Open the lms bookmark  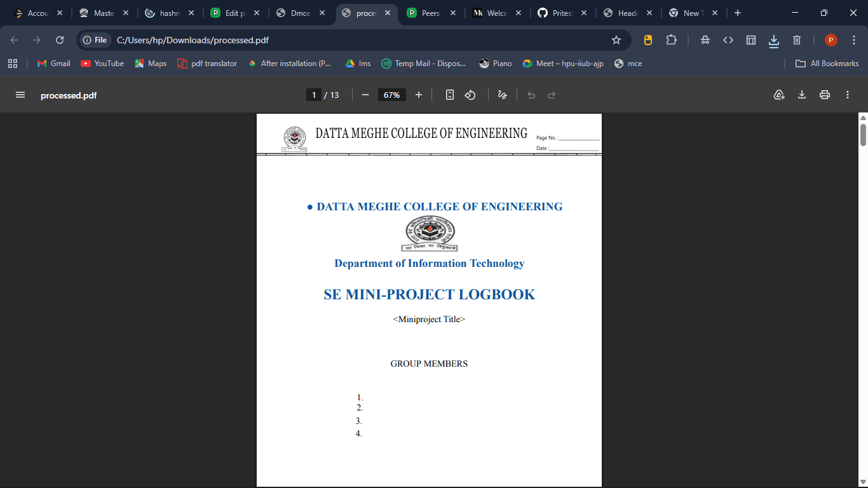coord(358,64)
